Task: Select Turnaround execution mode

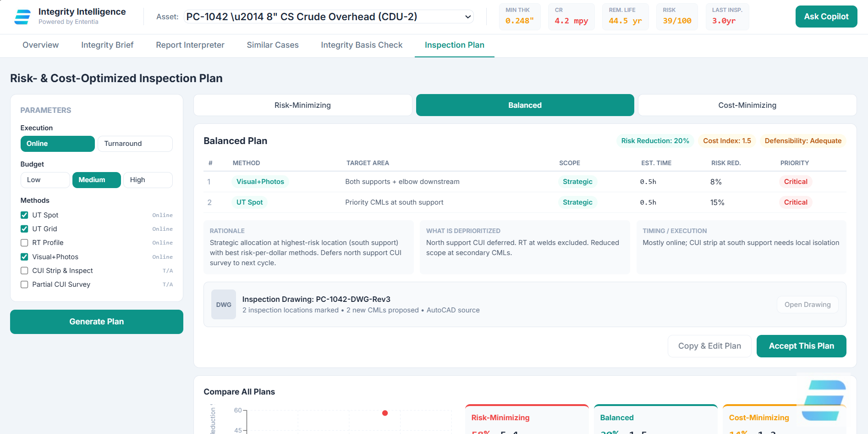Action: point(135,144)
